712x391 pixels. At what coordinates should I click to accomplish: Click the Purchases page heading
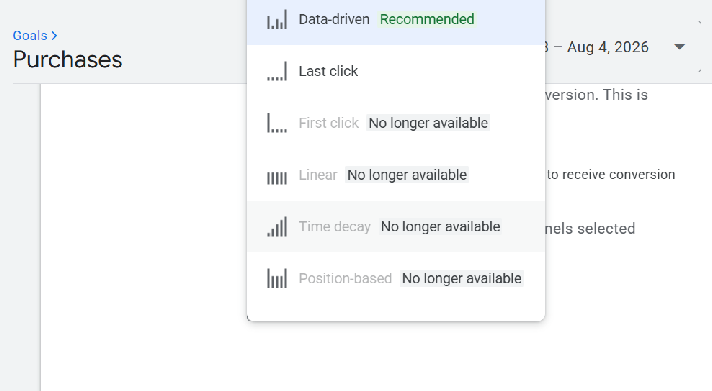coord(68,59)
